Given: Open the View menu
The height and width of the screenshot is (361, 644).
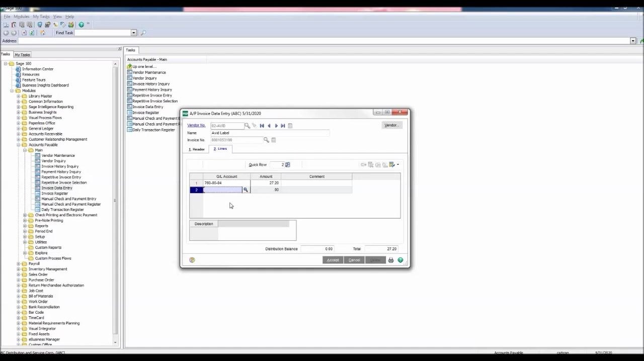Looking at the screenshot, I should click(57, 17).
